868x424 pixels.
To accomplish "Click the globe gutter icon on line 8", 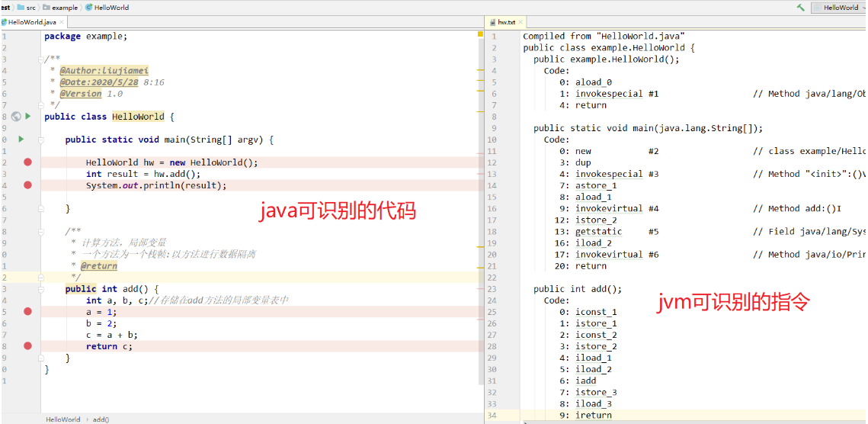I will [16, 117].
